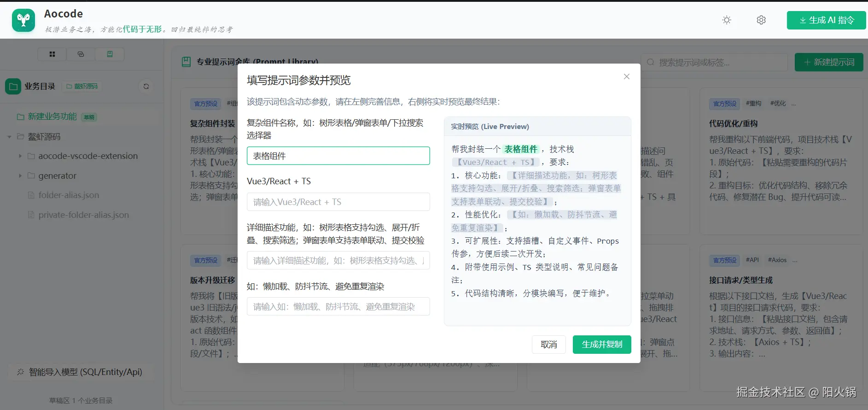
Task: Click the #API tag
Action: click(x=752, y=260)
